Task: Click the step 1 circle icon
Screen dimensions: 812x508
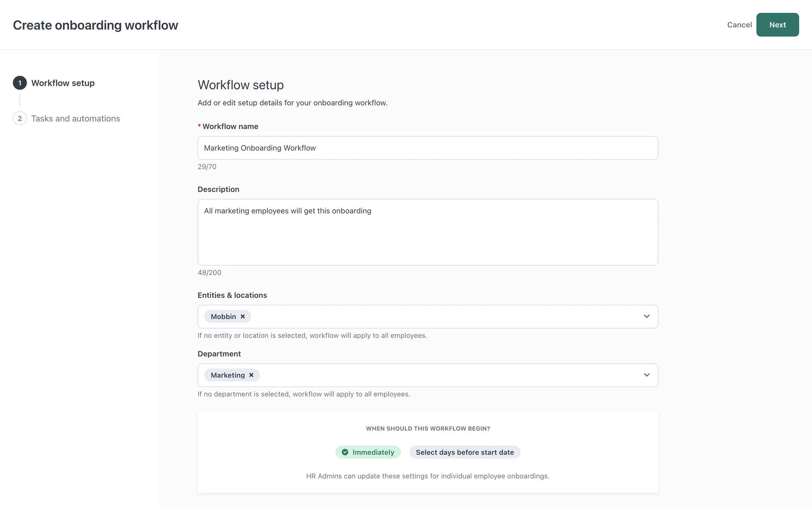Action: point(20,83)
